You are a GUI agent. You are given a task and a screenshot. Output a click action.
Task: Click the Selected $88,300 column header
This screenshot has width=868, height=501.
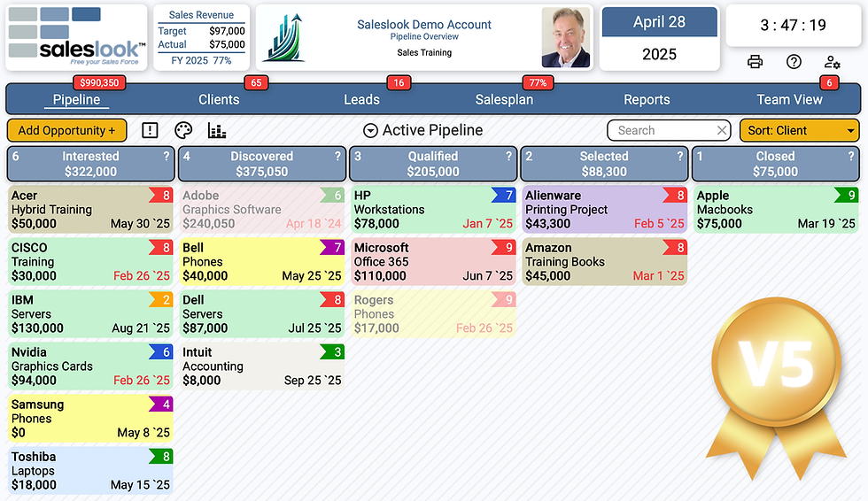coord(604,164)
